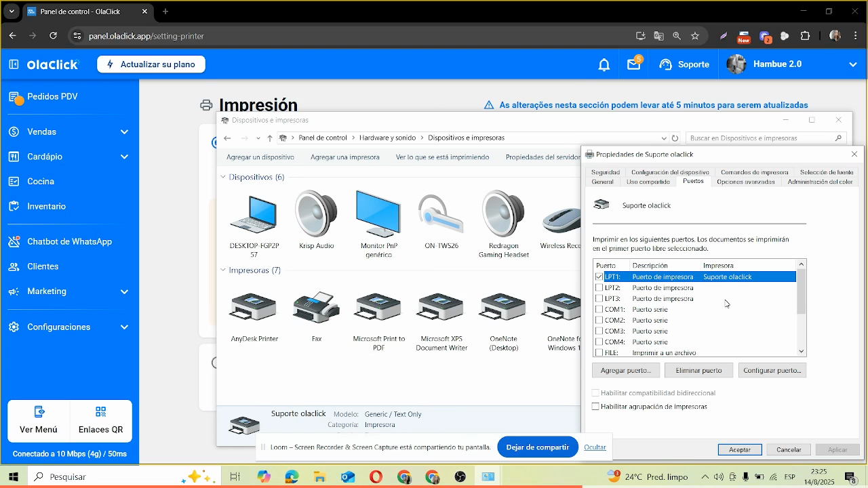This screenshot has width=868, height=488.
Task: Check the COM3 port checkbox
Action: tap(599, 331)
